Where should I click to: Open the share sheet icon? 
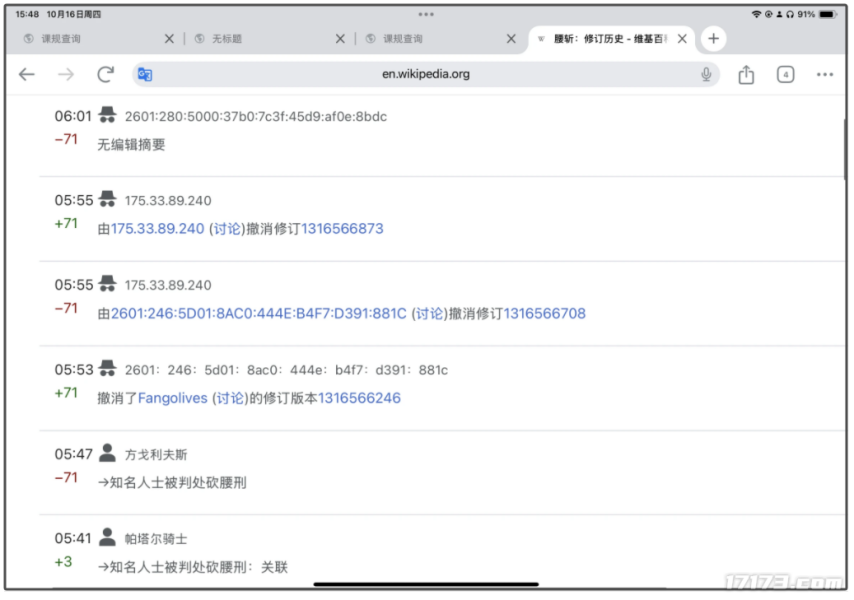pos(746,74)
